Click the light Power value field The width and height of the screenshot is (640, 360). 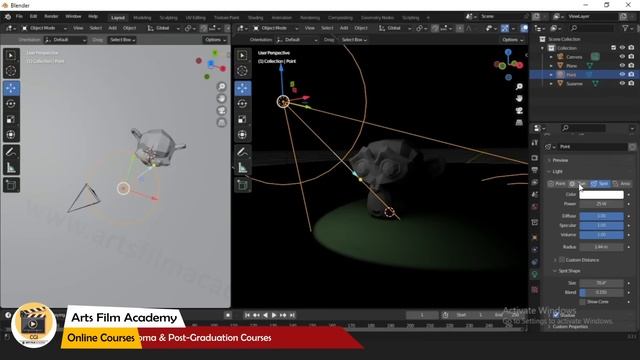[x=601, y=204]
